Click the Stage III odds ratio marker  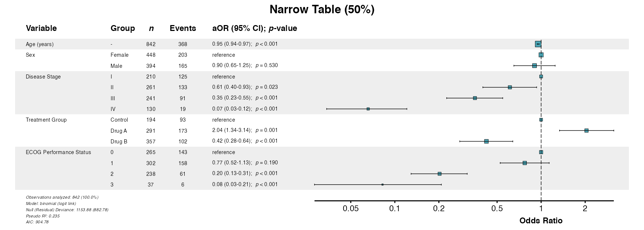coord(475,98)
